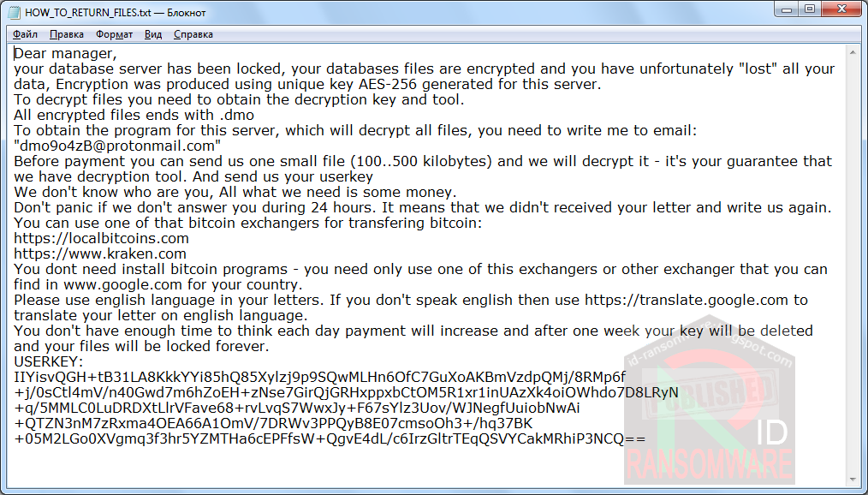The height and width of the screenshot is (495, 868).
Task: Place cursor on the USERKEY: line
Action: click(49, 362)
